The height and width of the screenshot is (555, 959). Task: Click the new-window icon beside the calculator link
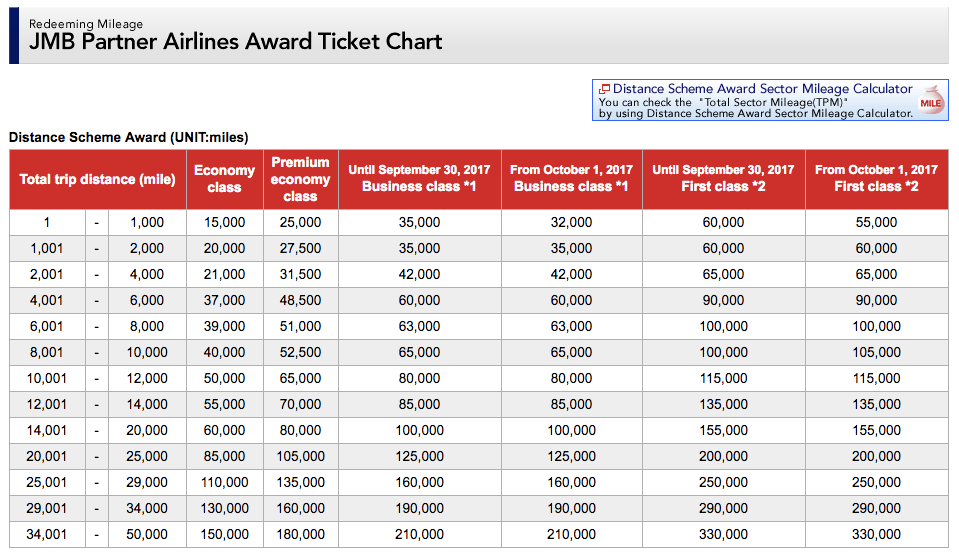[x=604, y=89]
